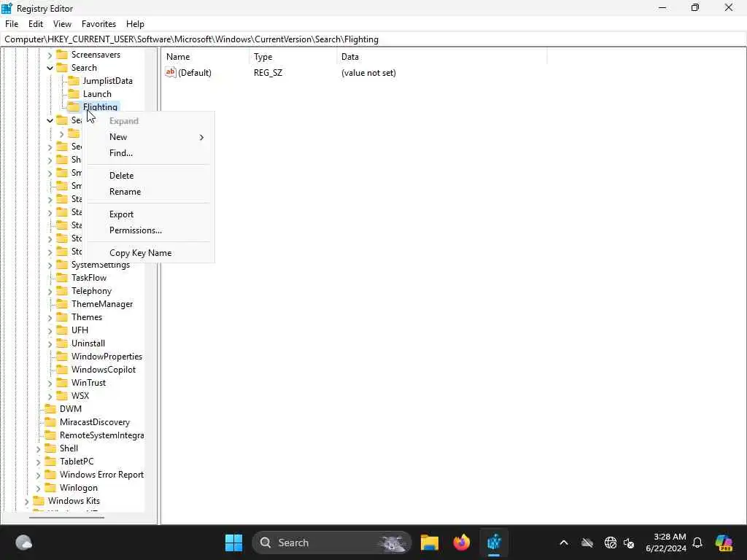This screenshot has height=560, width=747.
Task: Click the Uninstall folder icon
Action: pyautogui.click(x=62, y=343)
